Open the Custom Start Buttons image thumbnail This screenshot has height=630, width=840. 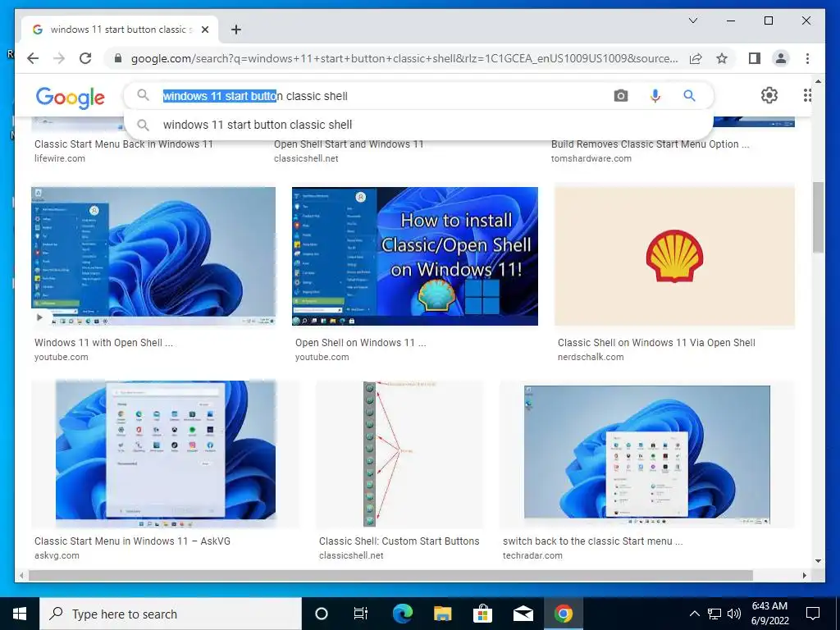[x=399, y=454]
